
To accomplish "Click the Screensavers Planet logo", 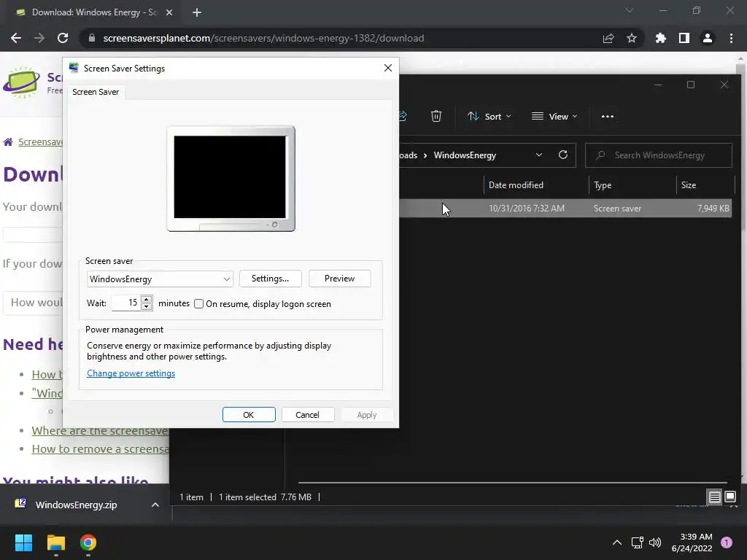I will pos(21,82).
